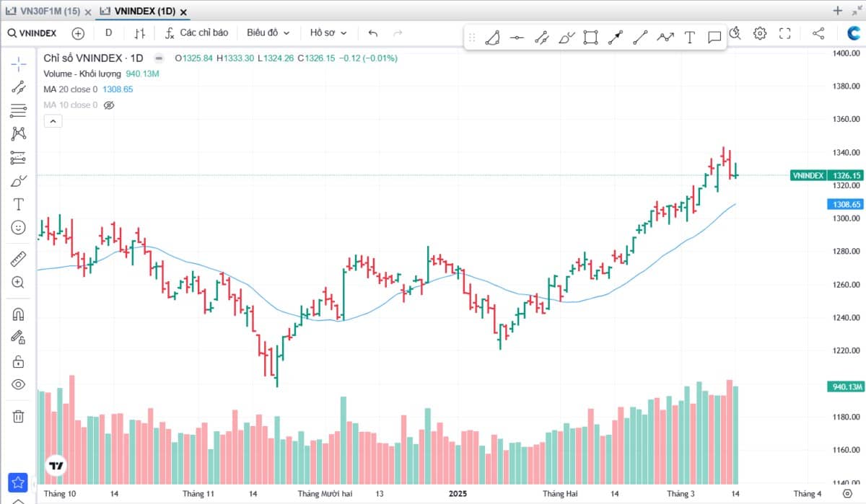
Task: Click the expand arrows icon at top right
Action: [x=856, y=10]
